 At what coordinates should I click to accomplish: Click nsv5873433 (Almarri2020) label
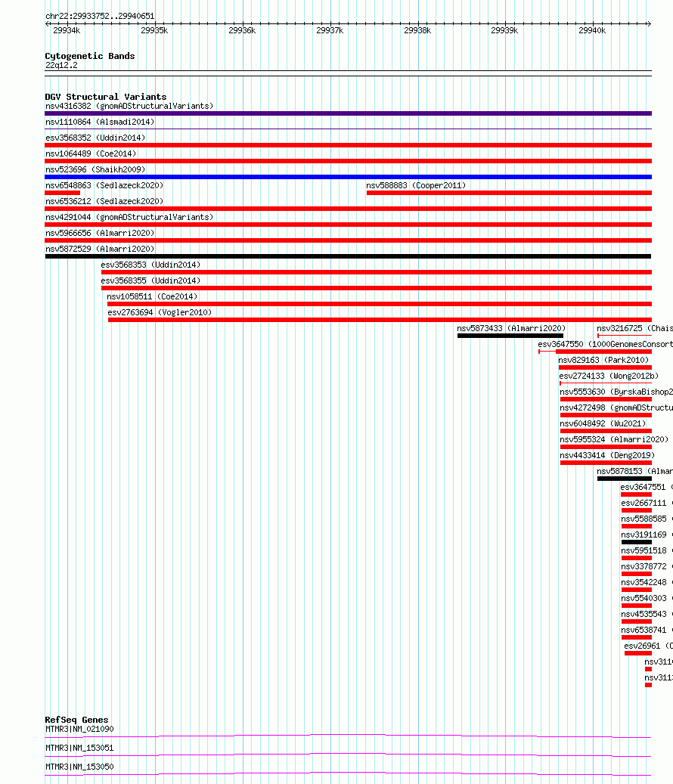(x=511, y=329)
